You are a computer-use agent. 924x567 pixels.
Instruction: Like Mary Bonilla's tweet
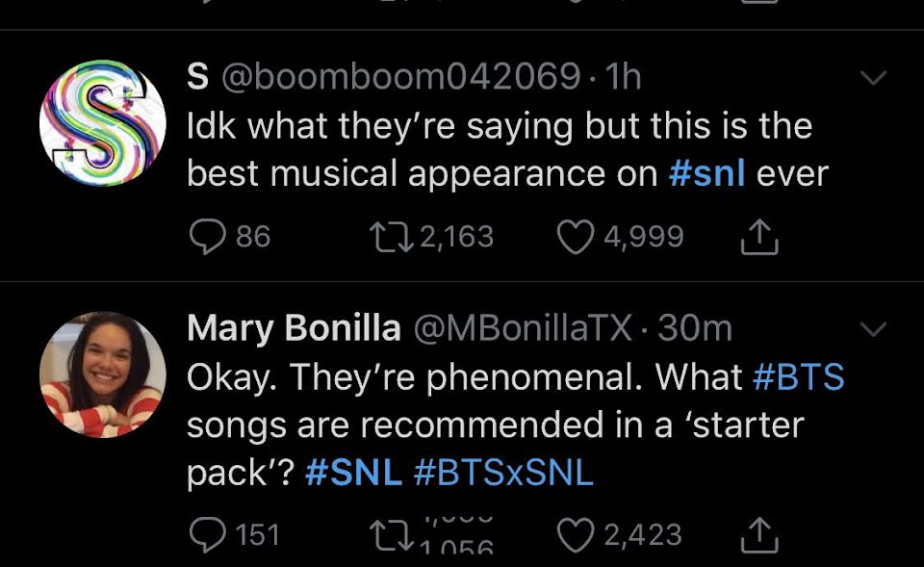577,534
